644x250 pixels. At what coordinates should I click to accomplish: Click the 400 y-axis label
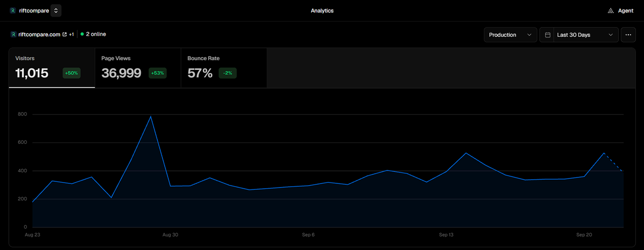pyautogui.click(x=23, y=171)
